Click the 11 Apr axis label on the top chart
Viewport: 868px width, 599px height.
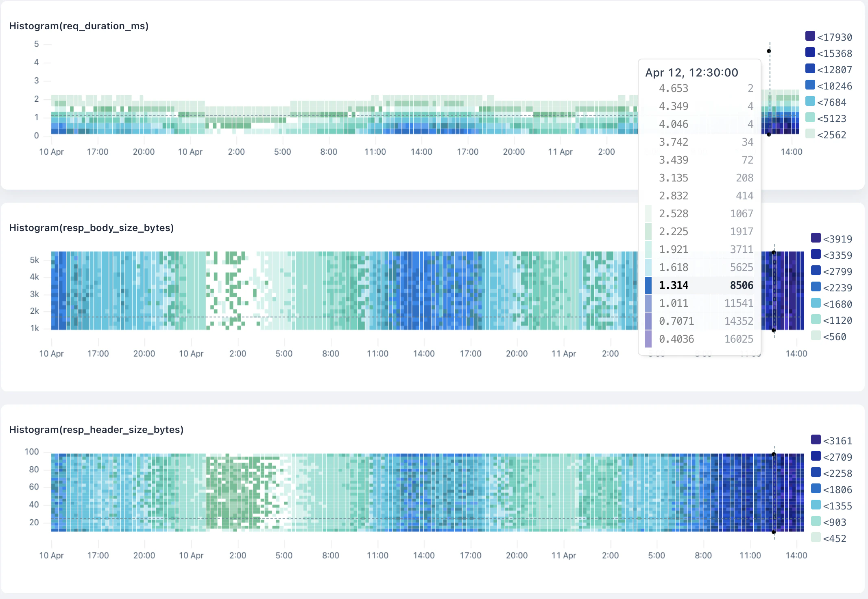[561, 151]
